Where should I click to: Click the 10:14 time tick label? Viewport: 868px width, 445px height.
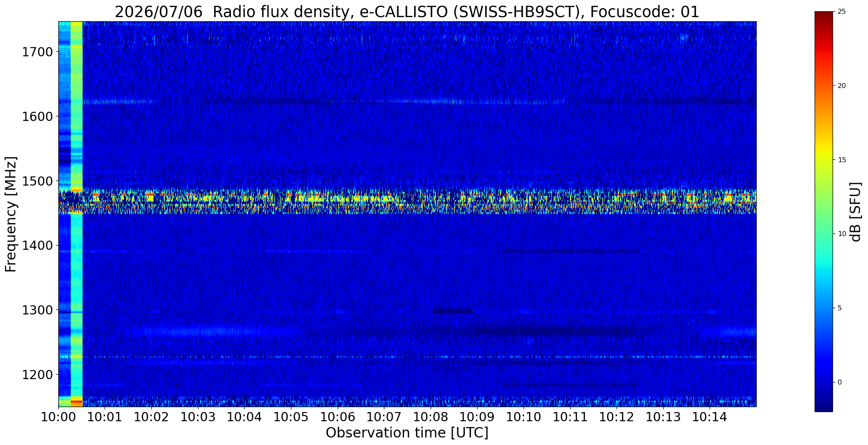710,417
